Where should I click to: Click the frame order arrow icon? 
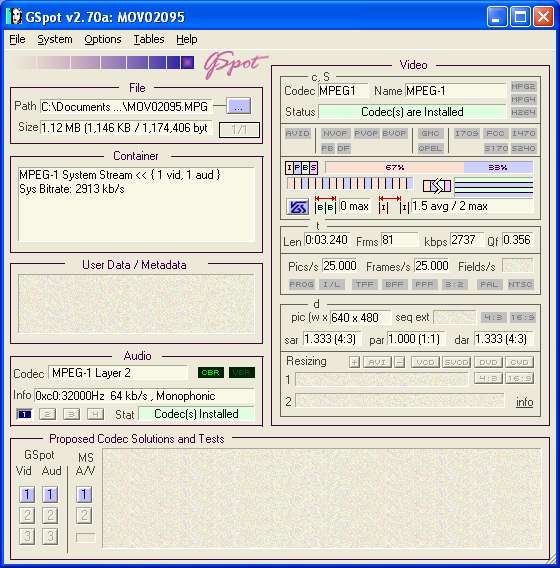click(x=437, y=186)
